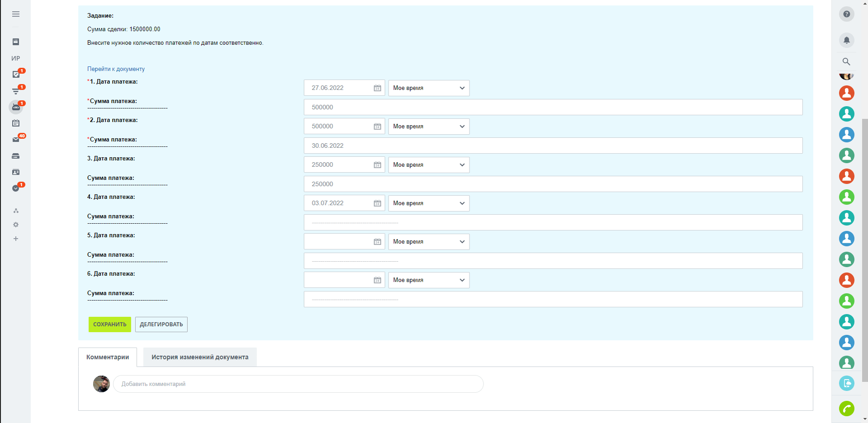
Task: Switch to 'История изменений документа' tab
Action: coord(199,357)
